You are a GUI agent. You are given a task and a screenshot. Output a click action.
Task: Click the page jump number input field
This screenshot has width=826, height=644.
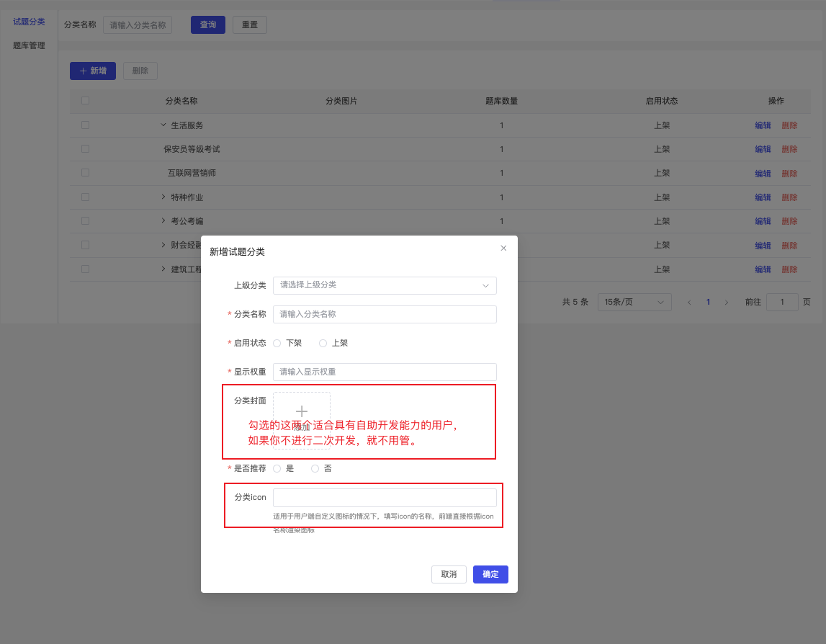tap(782, 302)
